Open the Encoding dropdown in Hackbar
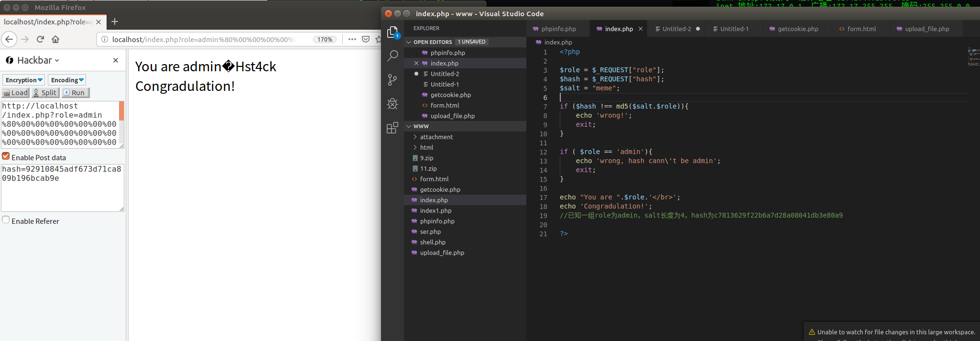 [x=67, y=80]
